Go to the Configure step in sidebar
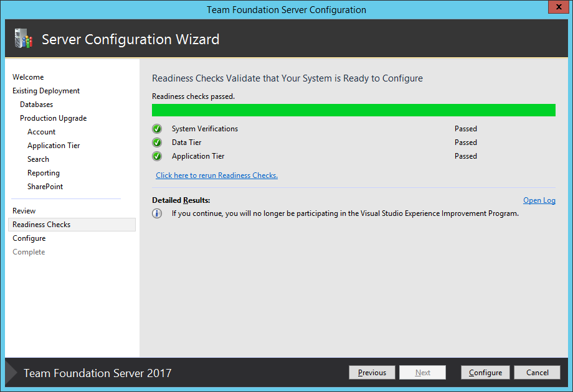The width and height of the screenshot is (573, 392). tap(29, 238)
